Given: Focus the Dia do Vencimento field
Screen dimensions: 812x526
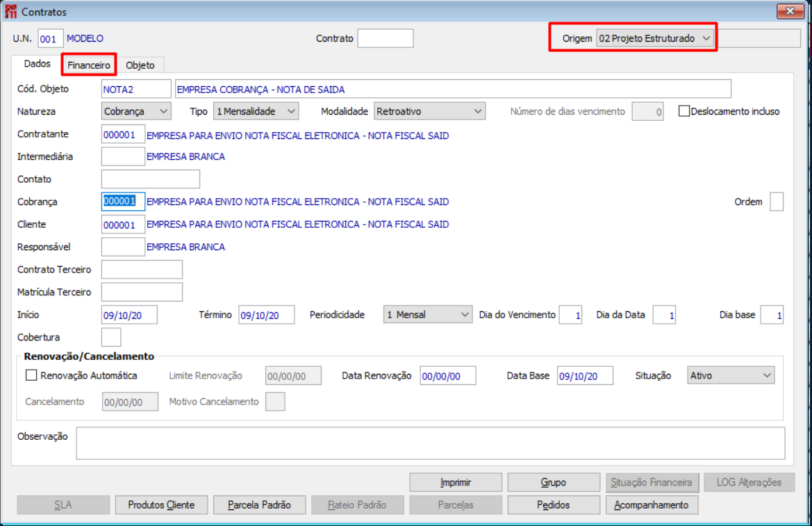Looking at the screenshot, I should (570, 315).
